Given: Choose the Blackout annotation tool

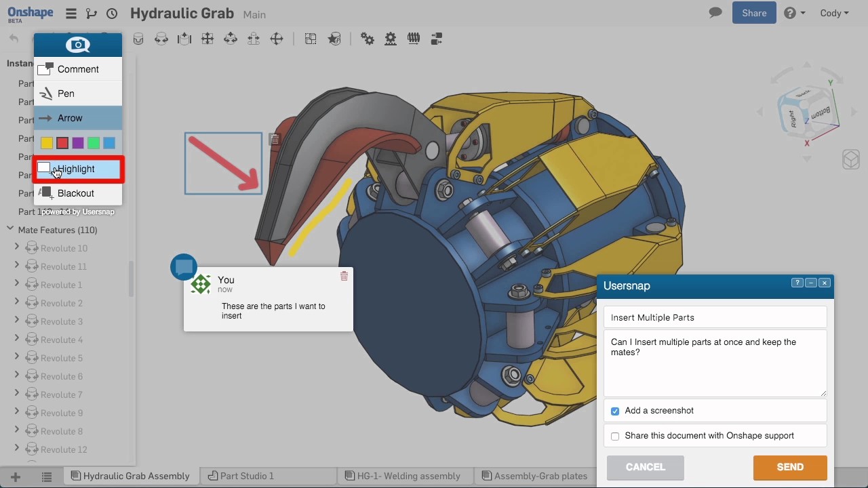Looking at the screenshot, I should [x=78, y=193].
